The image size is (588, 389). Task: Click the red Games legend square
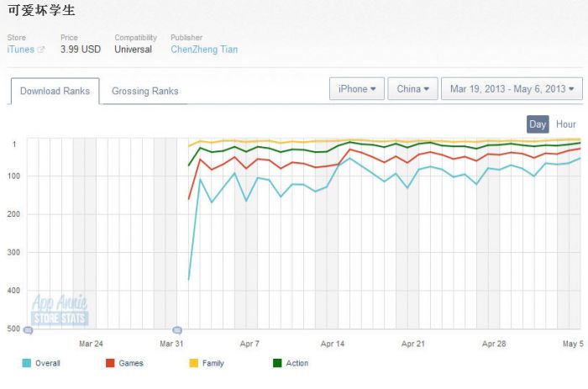click(x=110, y=363)
